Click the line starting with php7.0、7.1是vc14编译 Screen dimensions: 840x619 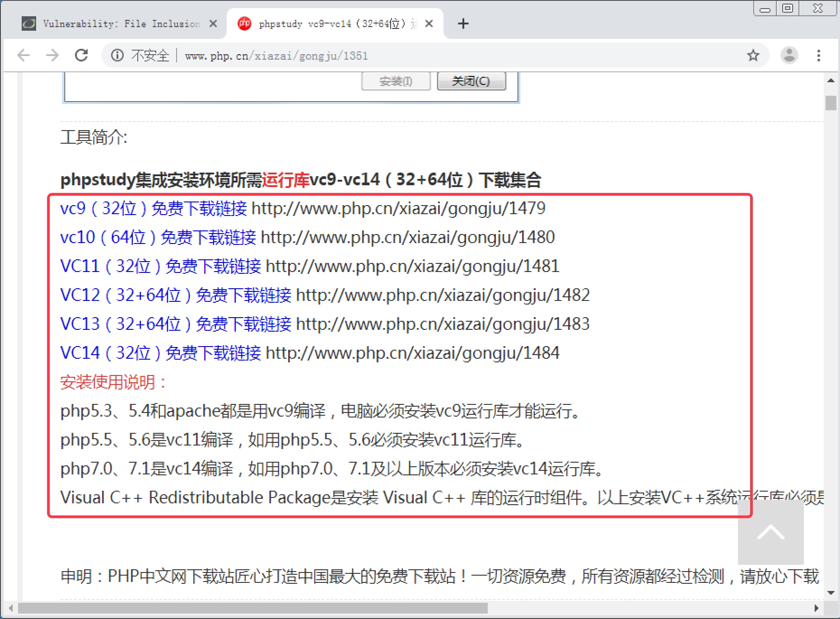pos(332,469)
